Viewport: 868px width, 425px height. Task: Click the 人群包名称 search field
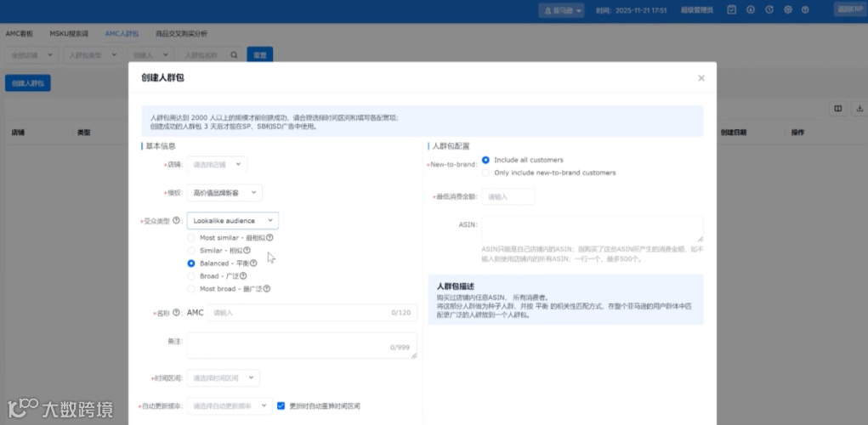click(210, 55)
